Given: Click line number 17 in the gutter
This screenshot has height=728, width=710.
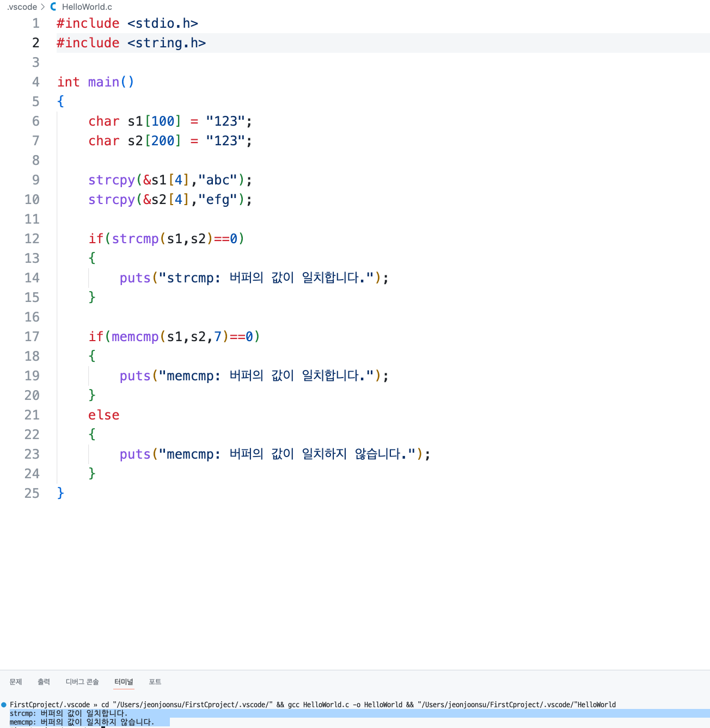Looking at the screenshot, I should pos(32,337).
